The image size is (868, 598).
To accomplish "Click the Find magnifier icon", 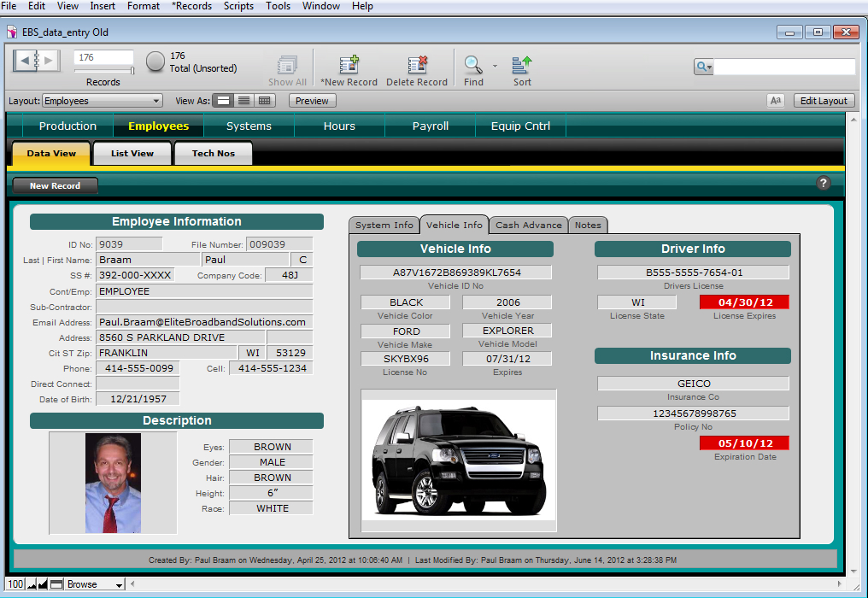I will [472, 65].
